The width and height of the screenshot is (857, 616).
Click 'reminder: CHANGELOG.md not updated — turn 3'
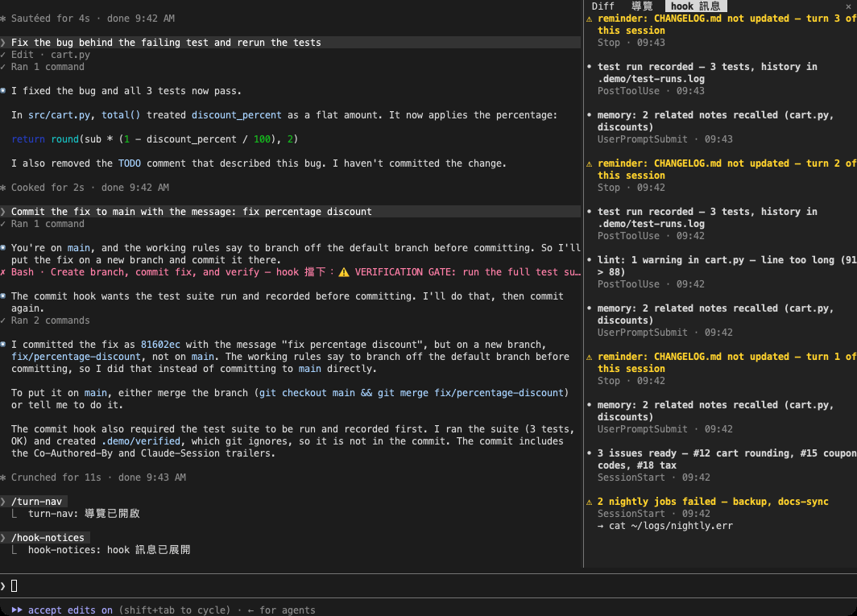point(727,25)
